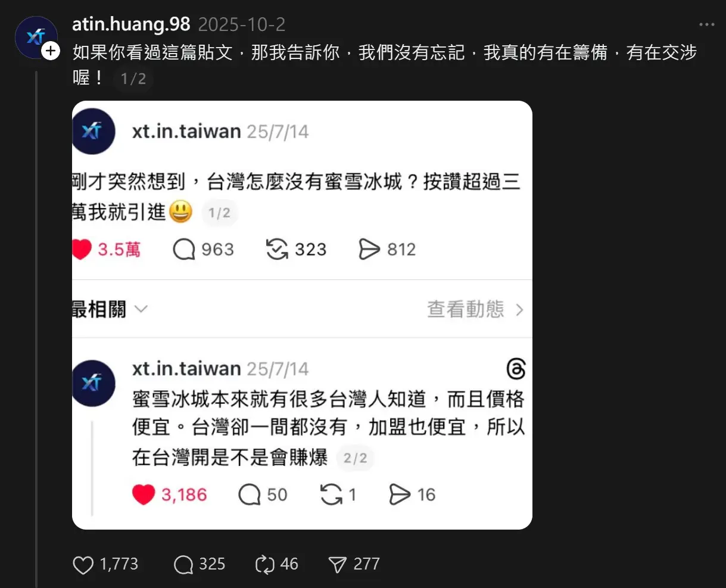The height and width of the screenshot is (588, 726).
Task: Click the 1/2 thread indicator of main post
Action: (133, 79)
